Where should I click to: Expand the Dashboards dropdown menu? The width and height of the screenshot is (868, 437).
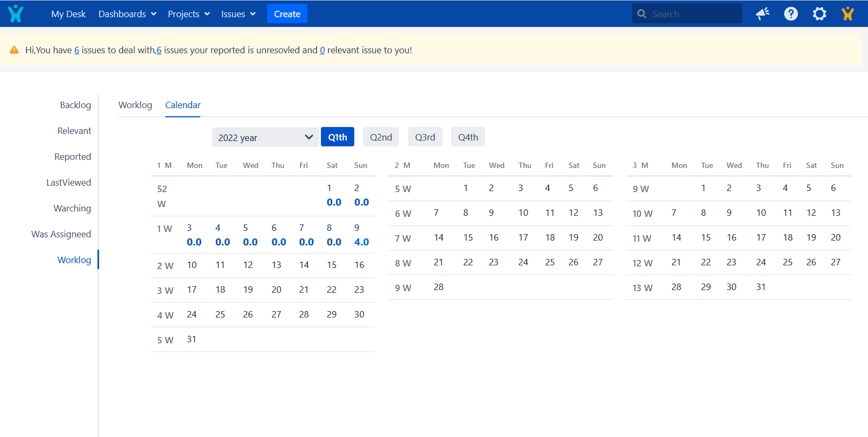click(128, 14)
